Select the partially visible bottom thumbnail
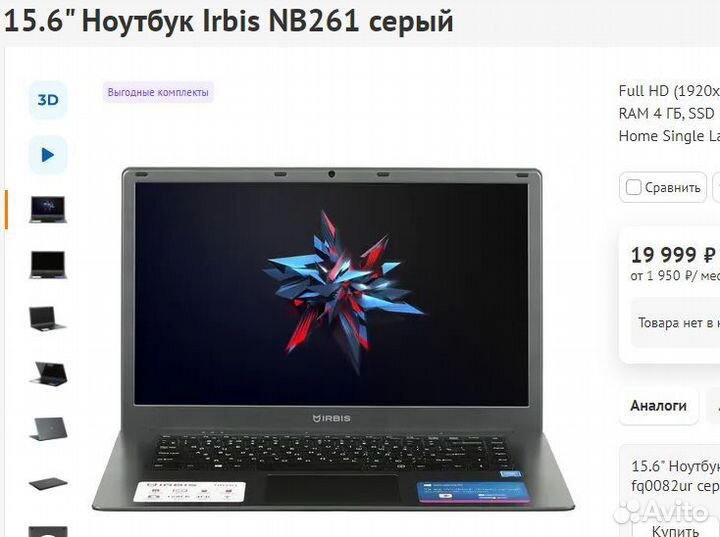 pyautogui.click(x=48, y=531)
